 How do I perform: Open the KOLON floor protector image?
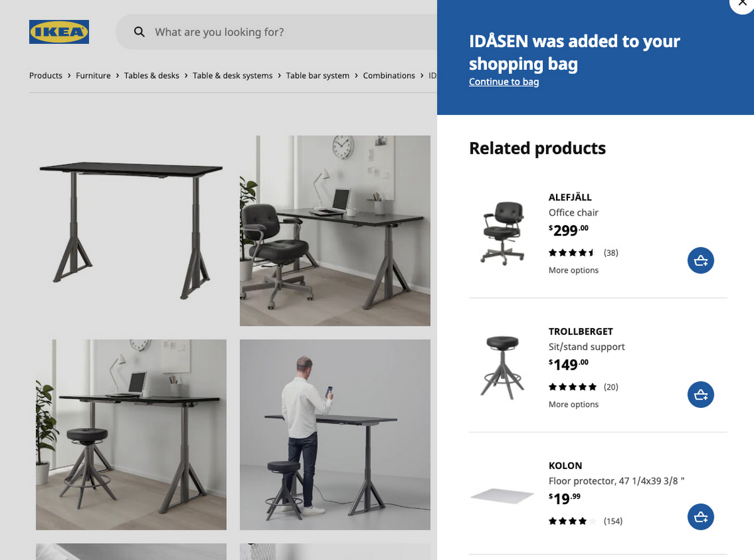click(x=502, y=497)
